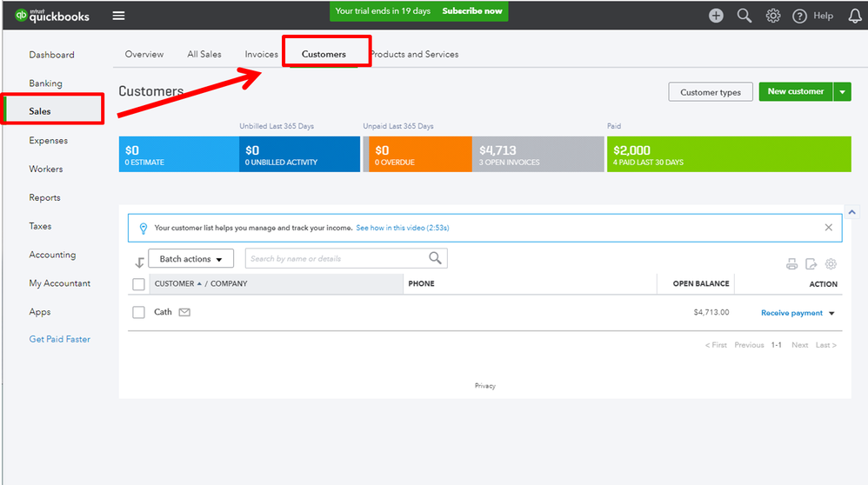
Task: Filter by $0 Overdue orange bar
Action: [420, 155]
